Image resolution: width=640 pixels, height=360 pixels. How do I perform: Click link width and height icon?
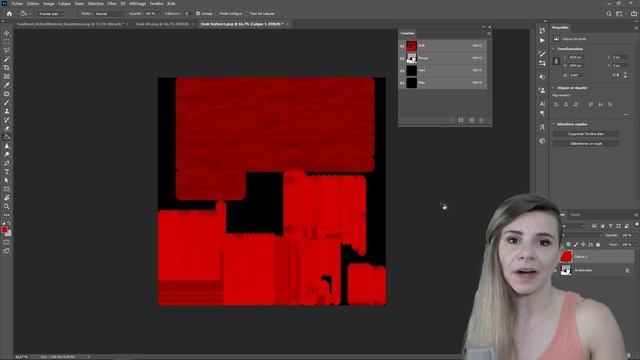[x=556, y=61]
